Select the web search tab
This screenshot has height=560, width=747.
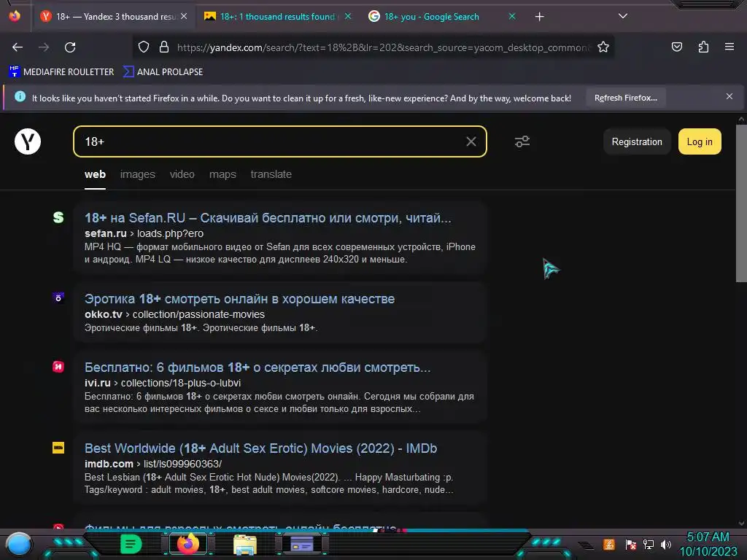pyautogui.click(x=96, y=174)
